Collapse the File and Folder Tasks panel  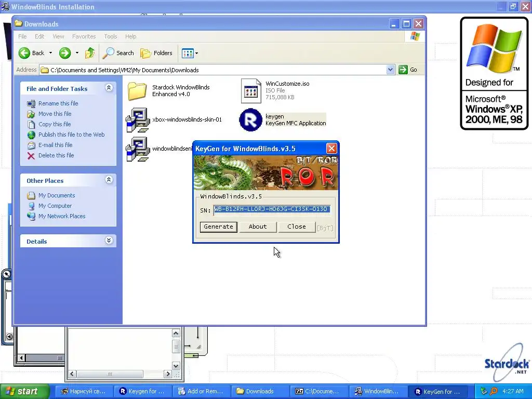(109, 88)
